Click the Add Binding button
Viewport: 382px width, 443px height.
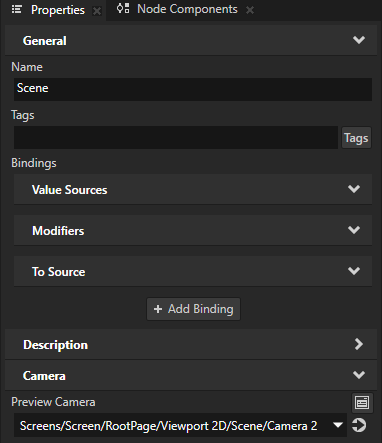pos(193,309)
